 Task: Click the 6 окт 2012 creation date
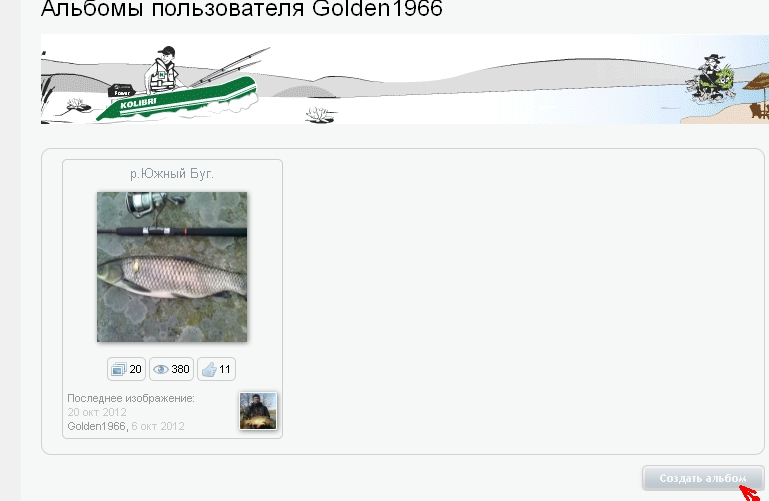(157, 426)
